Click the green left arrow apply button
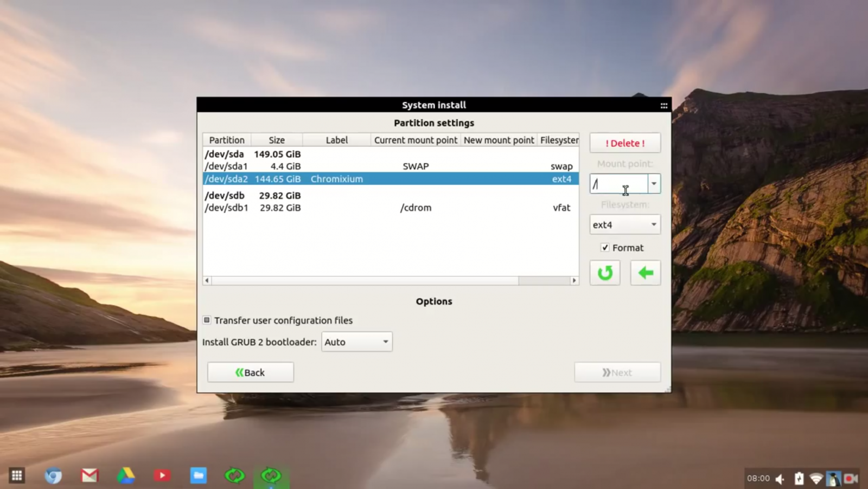This screenshot has height=489, width=868. pyautogui.click(x=646, y=273)
